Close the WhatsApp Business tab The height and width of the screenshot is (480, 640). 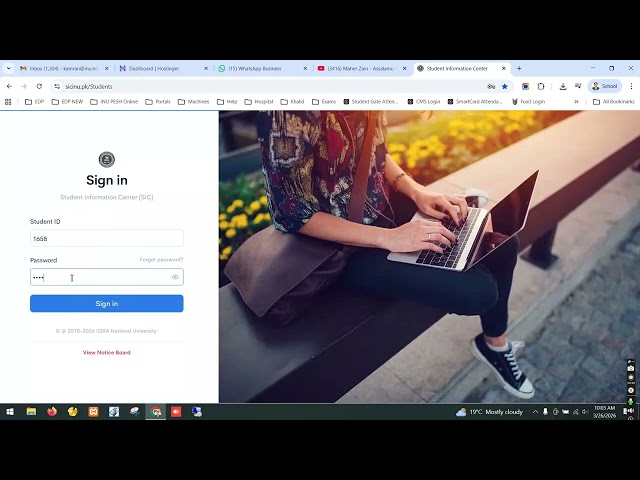[305, 69]
